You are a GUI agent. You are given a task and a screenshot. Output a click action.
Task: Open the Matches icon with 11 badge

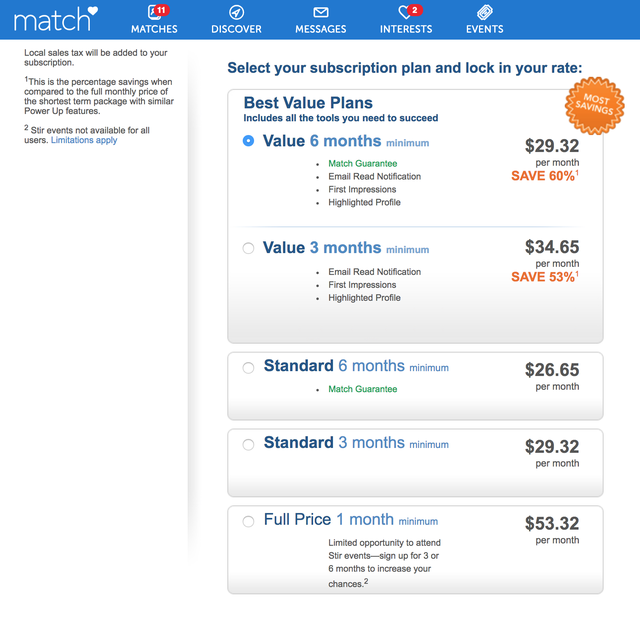[154, 12]
